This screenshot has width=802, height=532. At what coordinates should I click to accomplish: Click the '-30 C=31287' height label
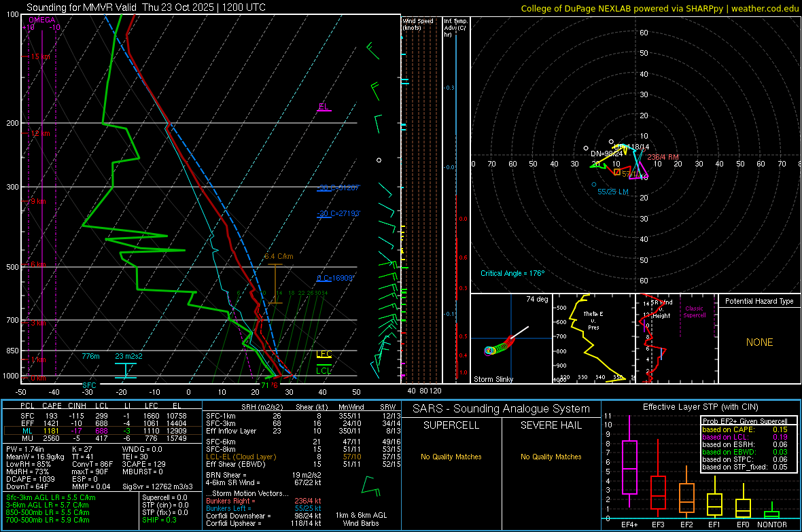click(338, 188)
